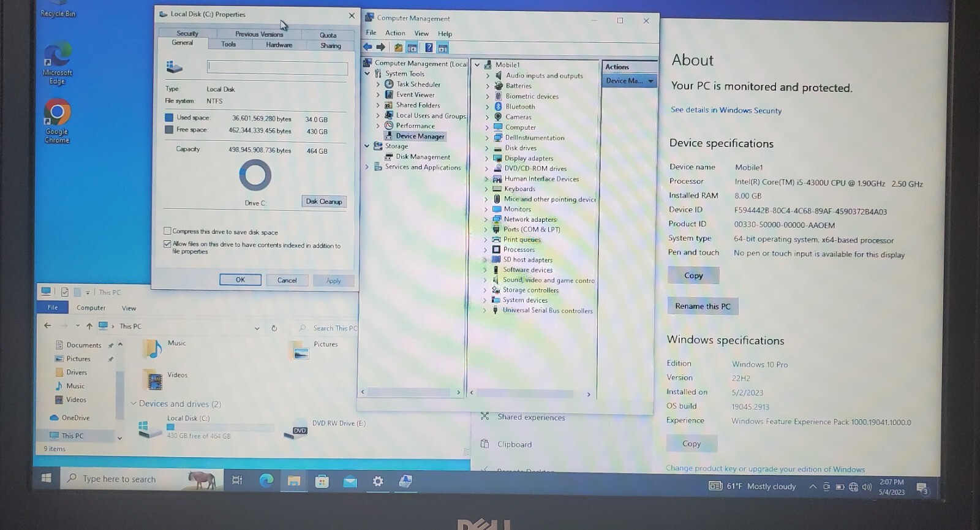Open the Action menu in Computer Management
Screen dimensions: 980x530
pyautogui.click(x=395, y=33)
